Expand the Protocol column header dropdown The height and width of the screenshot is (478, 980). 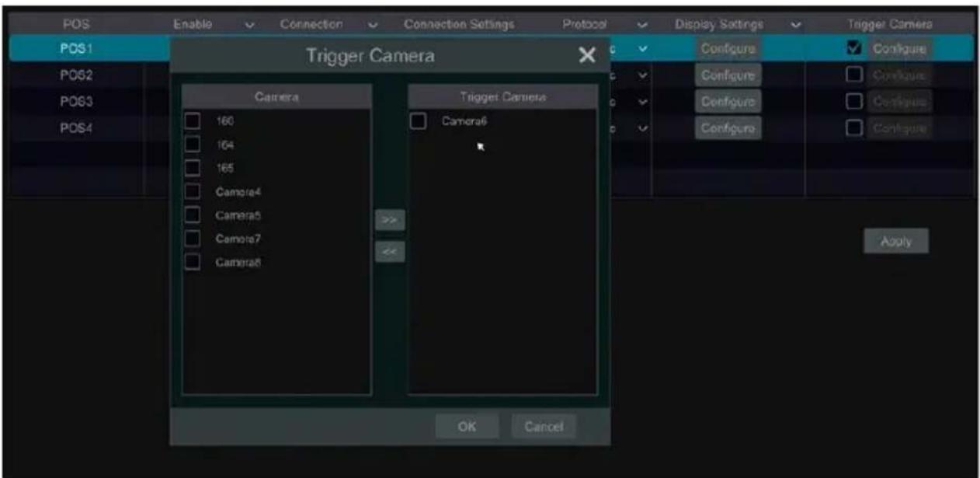[642, 25]
